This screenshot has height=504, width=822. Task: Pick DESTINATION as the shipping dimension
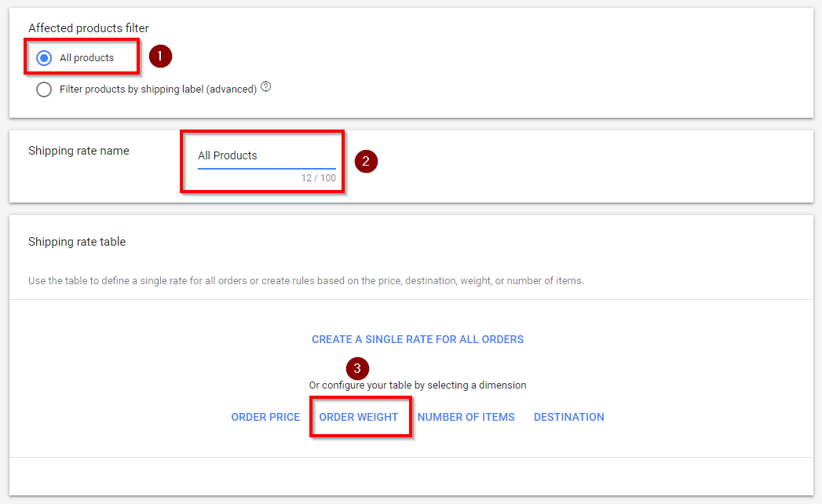(568, 417)
